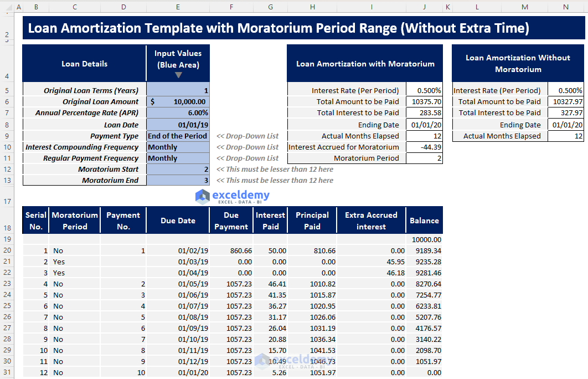The height and width of the screenshot is (379, 588).
Task: Click the title cell Loan Amortization Template
Action: (304, 28)
